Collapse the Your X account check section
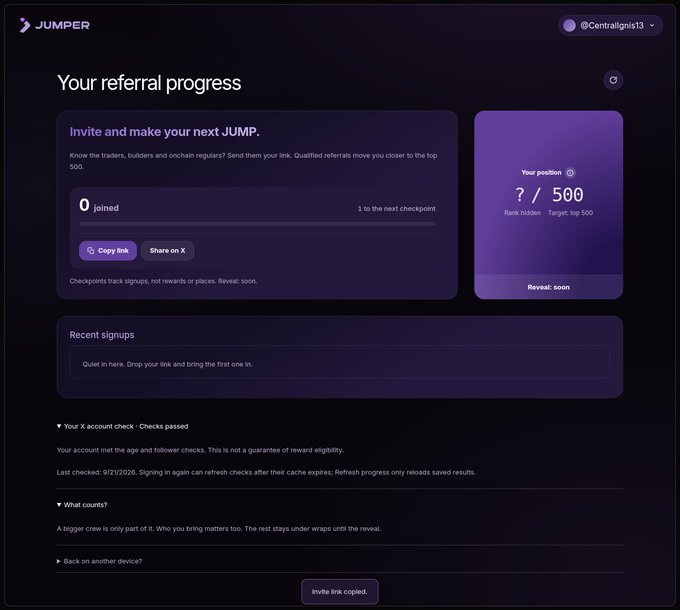Image resolution: width=680 pixels, height=610 pixels. click(122, 426)
